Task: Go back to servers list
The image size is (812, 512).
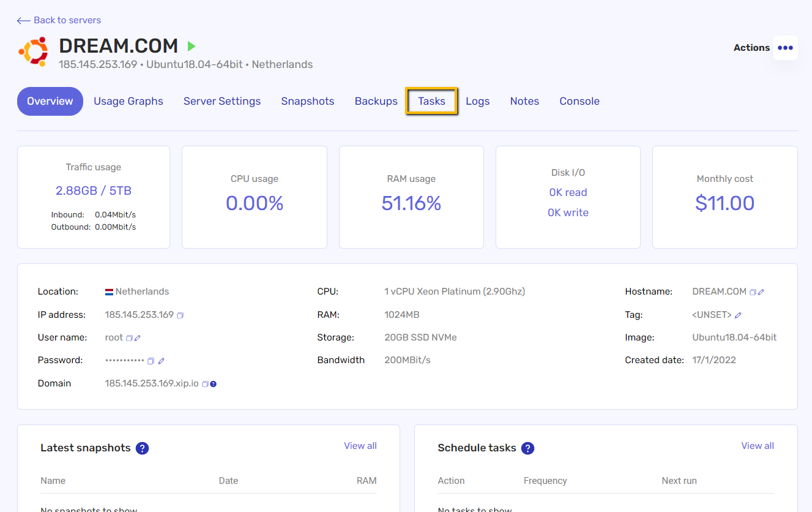Action: pyautogui.click(x=59, y=20)
